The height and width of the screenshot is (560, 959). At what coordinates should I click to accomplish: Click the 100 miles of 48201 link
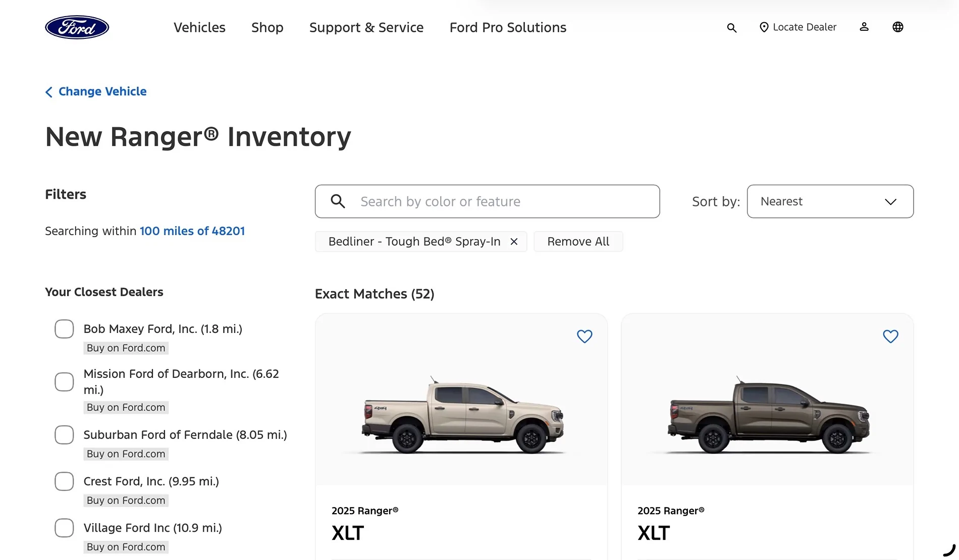(192, 231)
